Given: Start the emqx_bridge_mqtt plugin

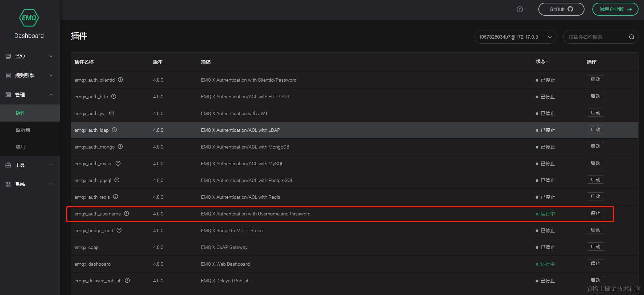Looking at the screenshot, I should click(595, 230).
